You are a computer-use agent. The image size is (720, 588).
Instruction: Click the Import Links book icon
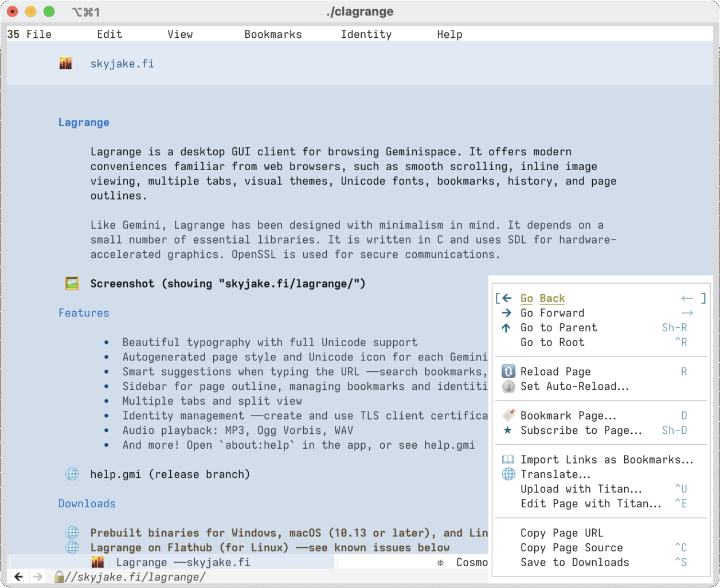click(x=508, y=460)
